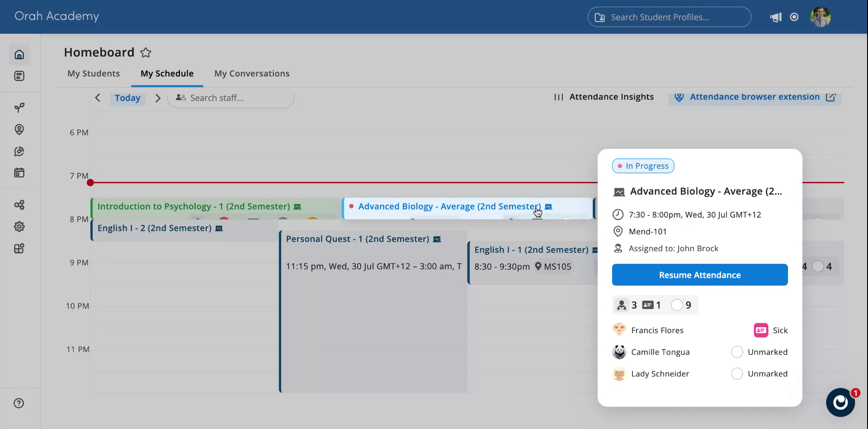Screen dimensions: 868x429
Task: Click the Today button
Action: [x=127, y=98]
